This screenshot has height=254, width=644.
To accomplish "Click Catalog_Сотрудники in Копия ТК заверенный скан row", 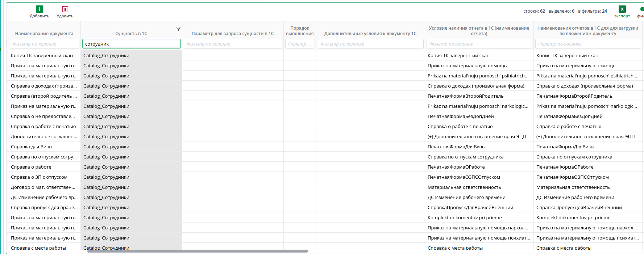I will [106, 55].
